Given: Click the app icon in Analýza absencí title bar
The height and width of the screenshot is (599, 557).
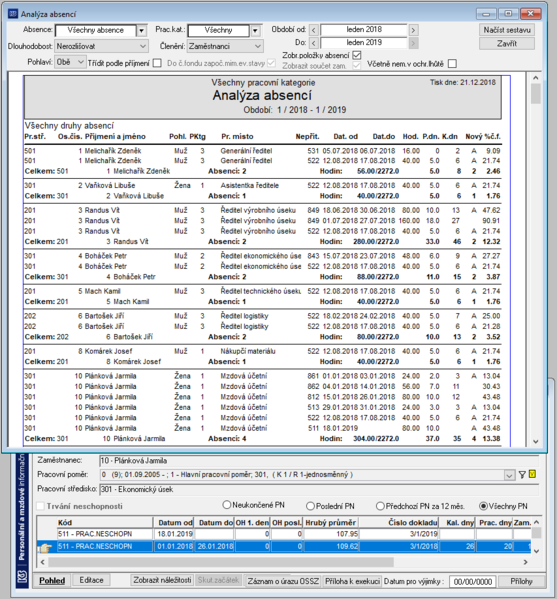Looking at the screenshot, I should pyautogui.click(x=13, y=14).
